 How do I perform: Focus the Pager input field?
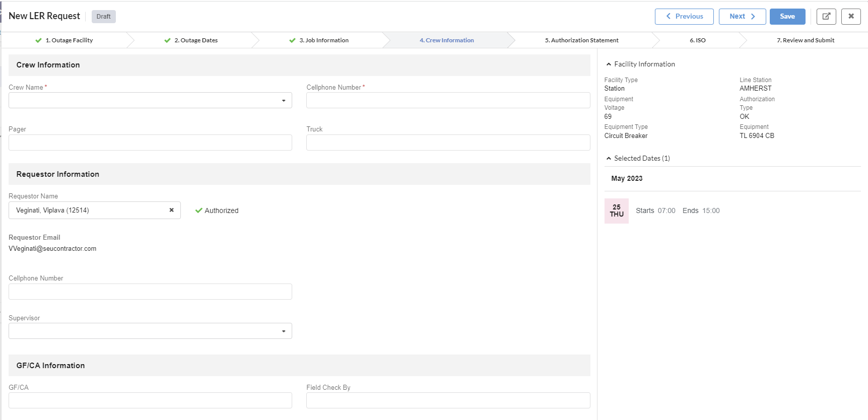[x=150, y=143]
